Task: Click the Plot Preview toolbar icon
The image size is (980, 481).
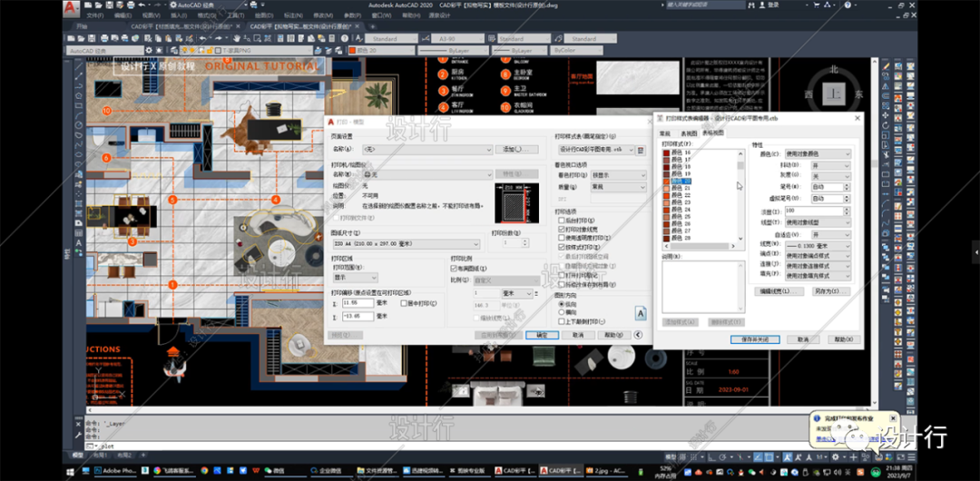Action: pos(114,38)
